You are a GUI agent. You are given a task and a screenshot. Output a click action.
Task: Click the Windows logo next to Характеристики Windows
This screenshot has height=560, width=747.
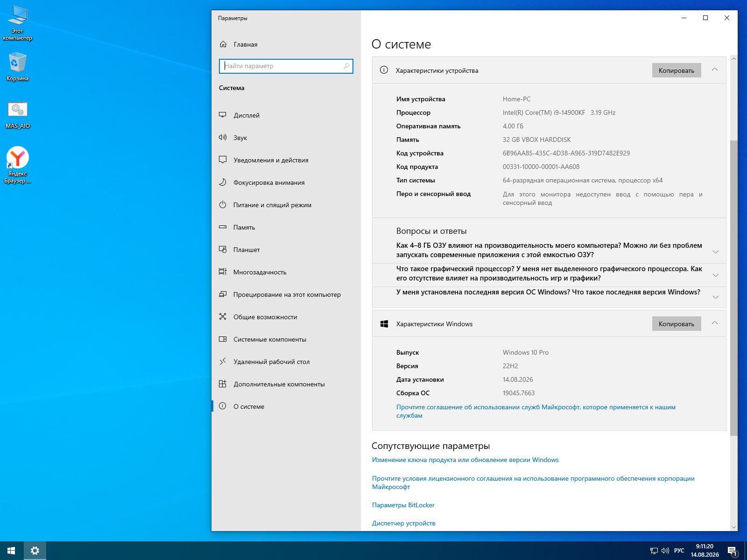[x=384, y=324]
